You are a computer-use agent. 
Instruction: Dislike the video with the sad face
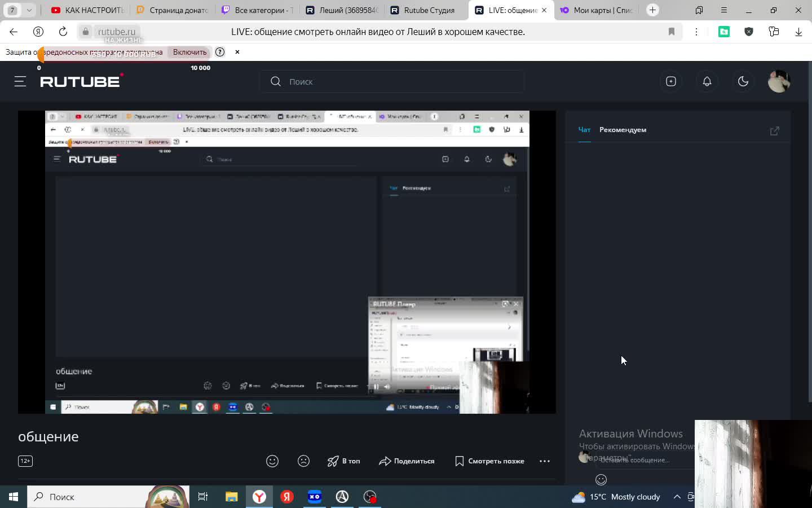(303, 461)
